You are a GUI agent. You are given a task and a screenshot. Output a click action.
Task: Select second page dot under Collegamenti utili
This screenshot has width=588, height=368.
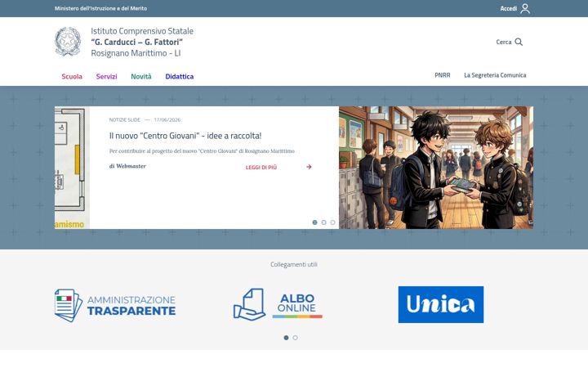[x=295, y=338]
